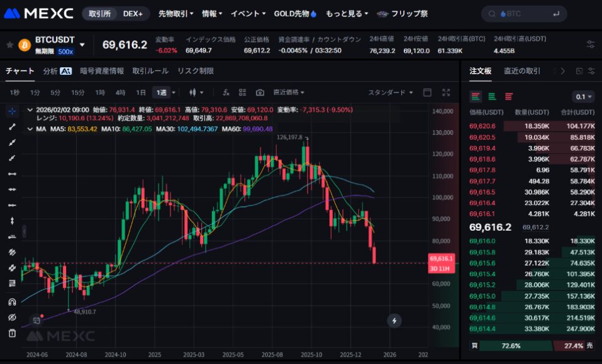Select the 1日 timeframe button
This screenshot has height=364, width=602.
[x=141, y=92]
